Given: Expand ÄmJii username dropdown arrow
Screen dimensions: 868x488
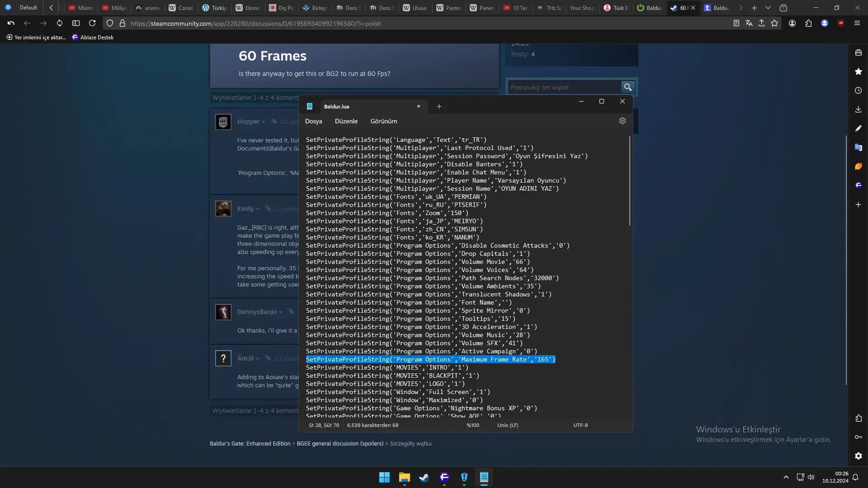Looking at the screenshot, I should 258,359.
